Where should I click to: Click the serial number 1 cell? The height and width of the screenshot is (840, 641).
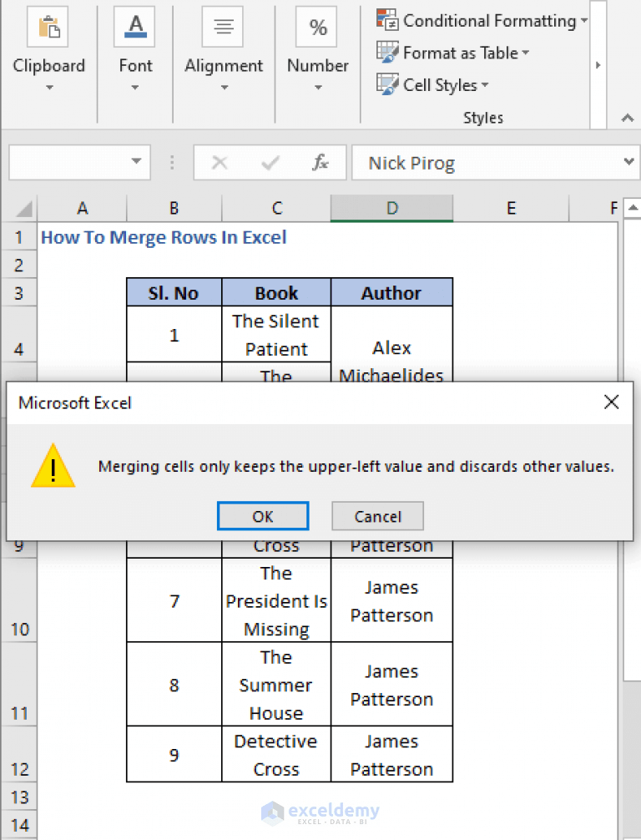pos(174,334)
